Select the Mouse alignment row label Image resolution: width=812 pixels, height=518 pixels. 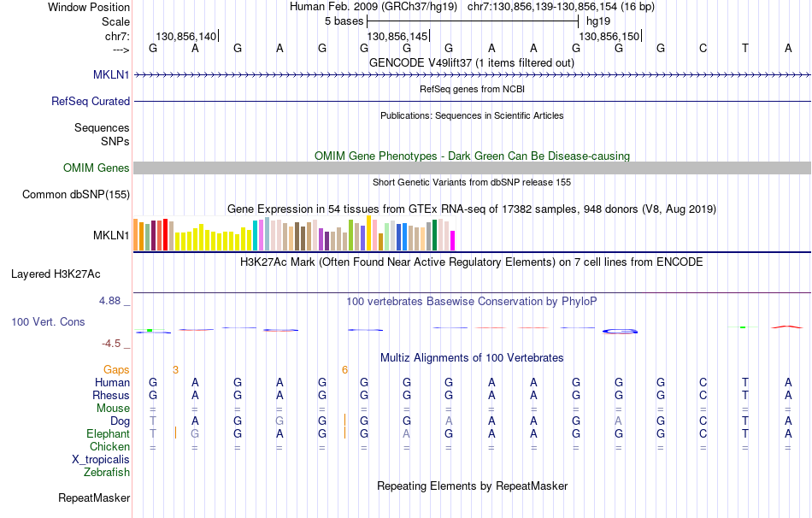pos(113,409)
